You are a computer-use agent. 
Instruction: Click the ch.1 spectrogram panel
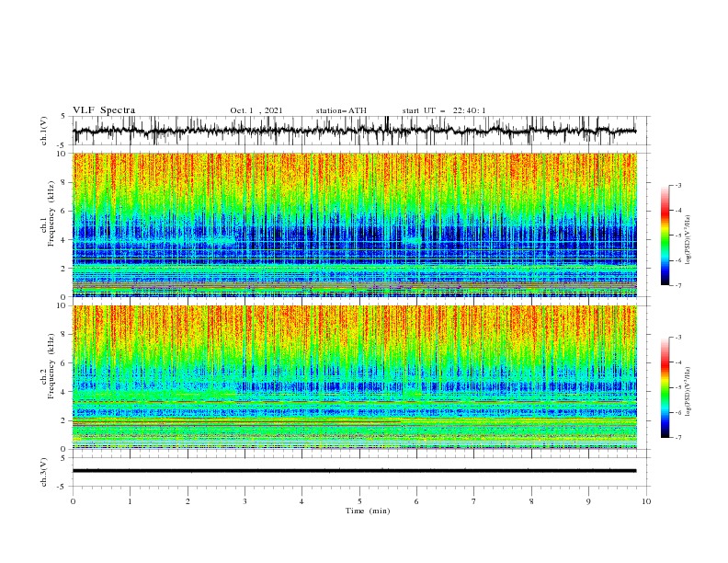355,224
